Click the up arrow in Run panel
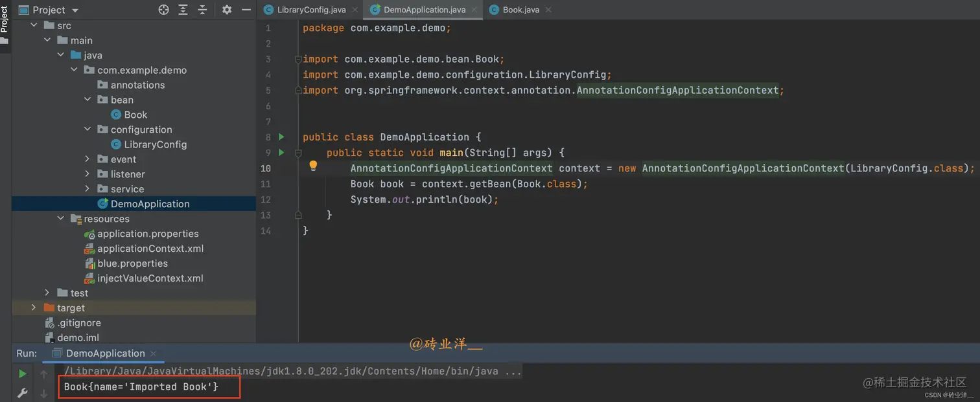 [44, 374]
